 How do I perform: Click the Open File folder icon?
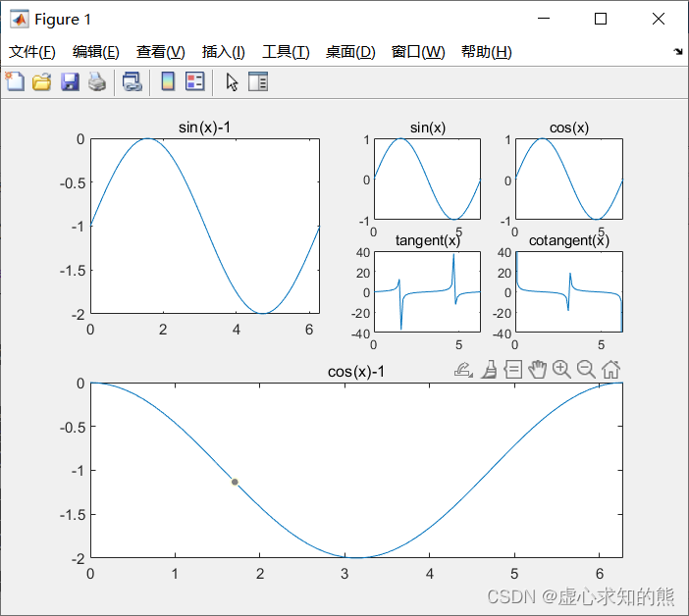(x=42, y=82)
